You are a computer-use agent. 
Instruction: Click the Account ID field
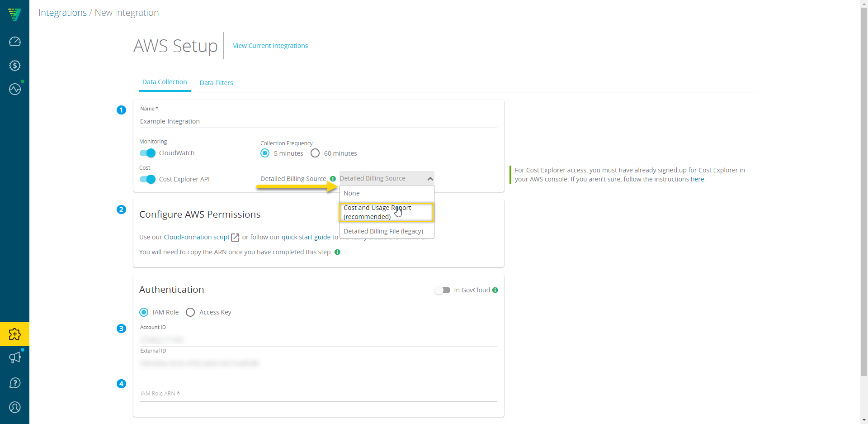[x=318, y=339]
